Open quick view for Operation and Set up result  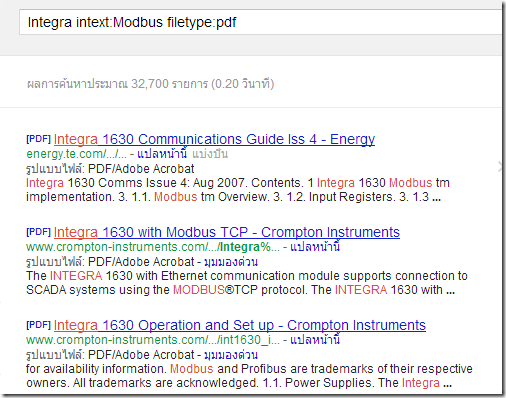(231, 355)
